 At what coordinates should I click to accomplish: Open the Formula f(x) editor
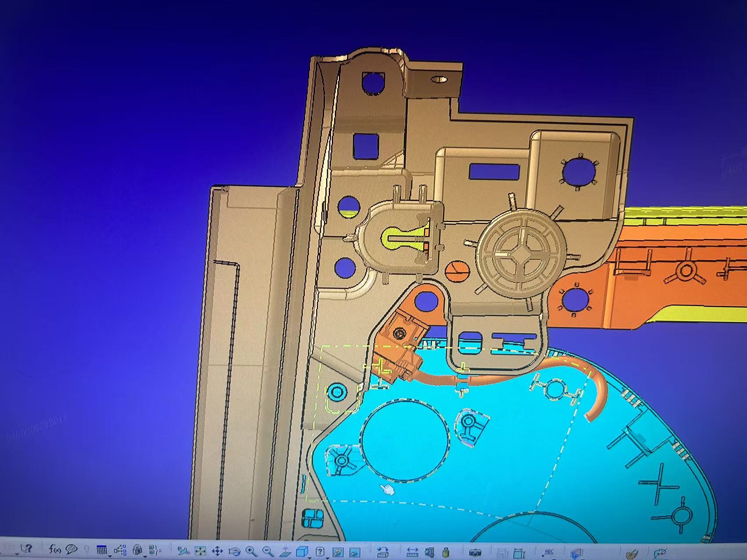[55, 549]
